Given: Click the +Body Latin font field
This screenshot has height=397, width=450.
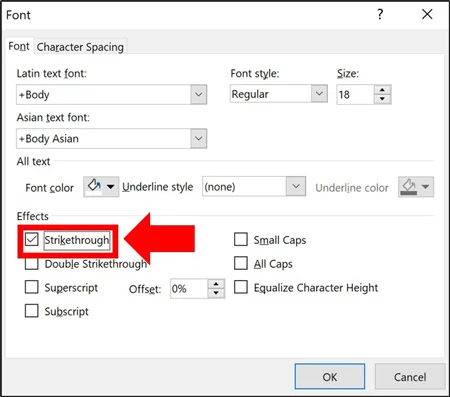Looking at the screenshot, I should (x=103, y=95).
